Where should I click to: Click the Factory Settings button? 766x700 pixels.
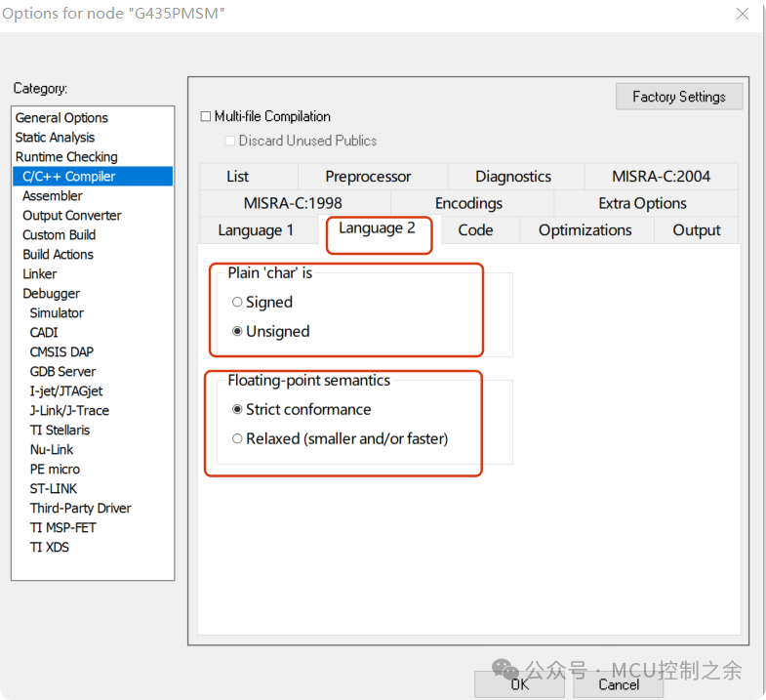coord(679,97)
